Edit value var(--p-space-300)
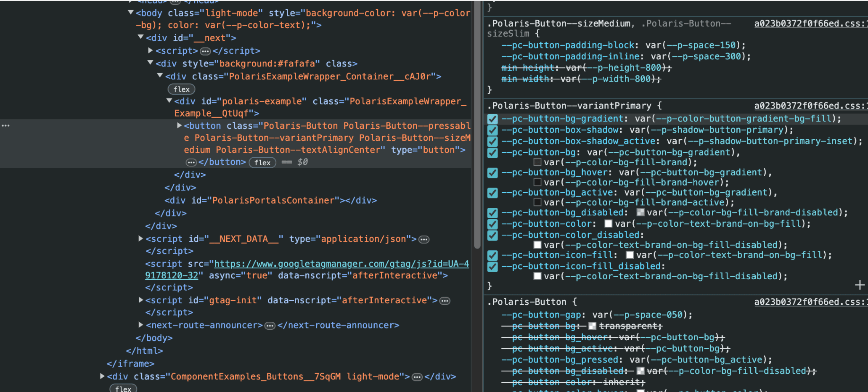The width and height of the screenshot is (868, 392). coord(698,56)
